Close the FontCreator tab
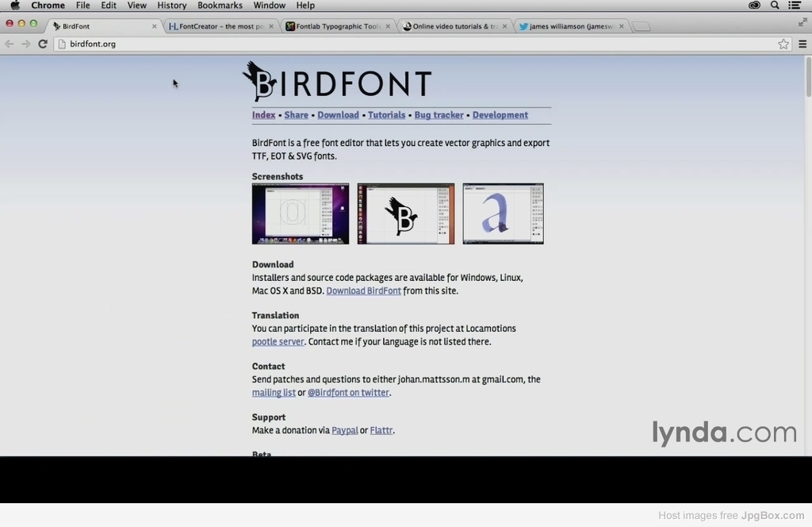812x527 pixels. (x=271, y=26)
